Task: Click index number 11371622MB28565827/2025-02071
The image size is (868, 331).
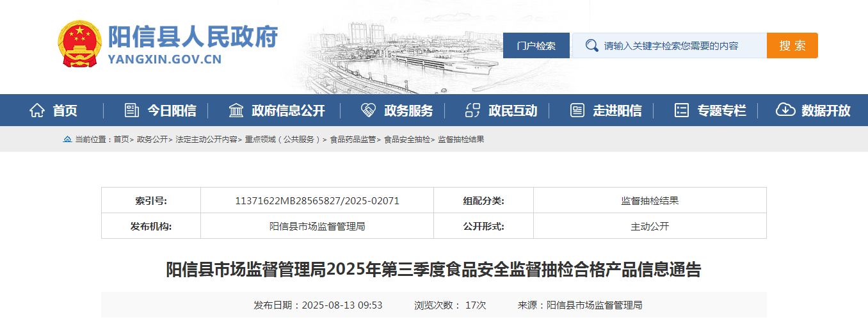Action: click(x=317, y=200)
